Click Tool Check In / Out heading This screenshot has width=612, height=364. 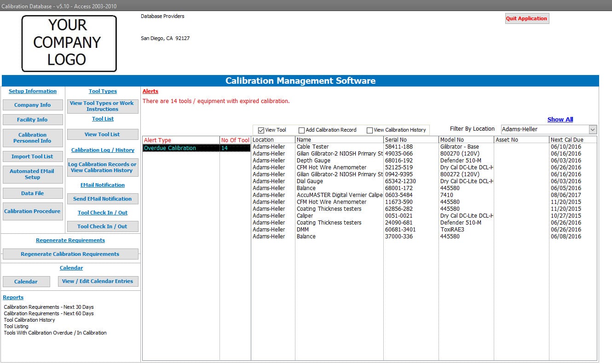(x=103, y=213)
